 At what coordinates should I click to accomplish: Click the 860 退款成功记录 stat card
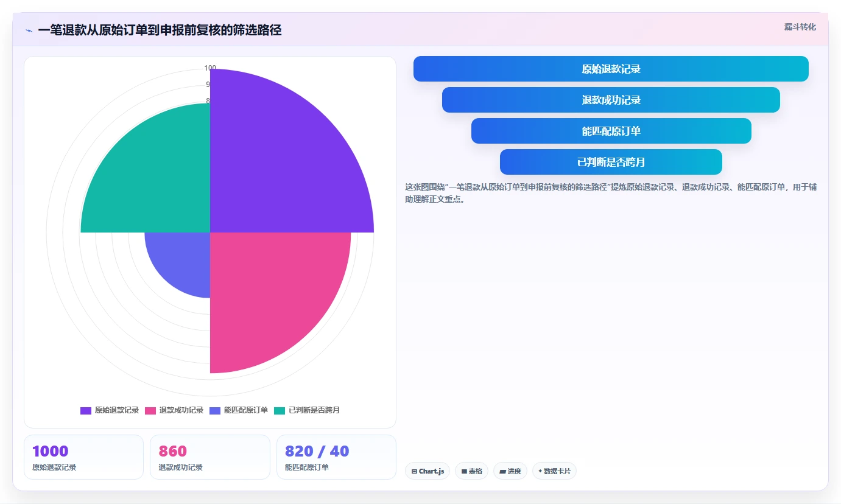[210, 457]
